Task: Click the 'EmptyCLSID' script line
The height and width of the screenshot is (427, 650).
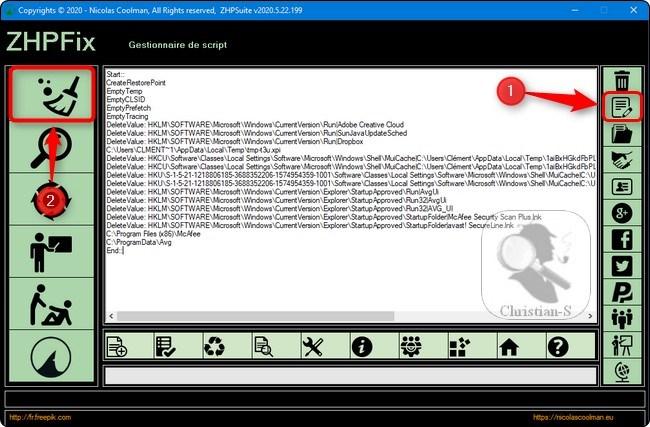Action: coord(126,99)
